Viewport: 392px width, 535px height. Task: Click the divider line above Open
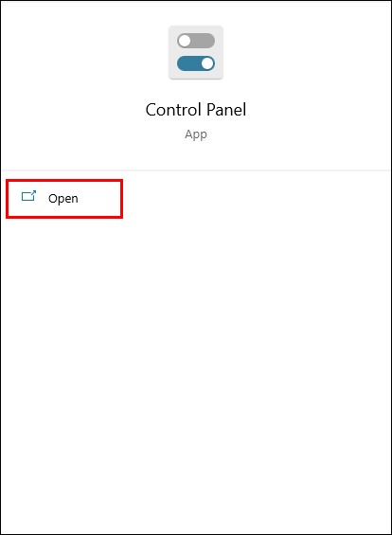[x=196, y=169]
